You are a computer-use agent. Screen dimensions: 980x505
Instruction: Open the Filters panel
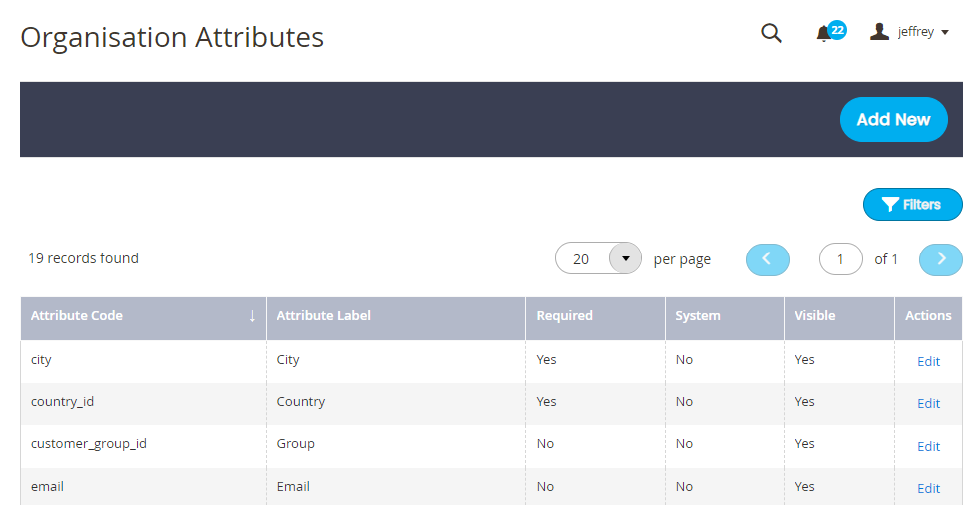tap(912, 205)
